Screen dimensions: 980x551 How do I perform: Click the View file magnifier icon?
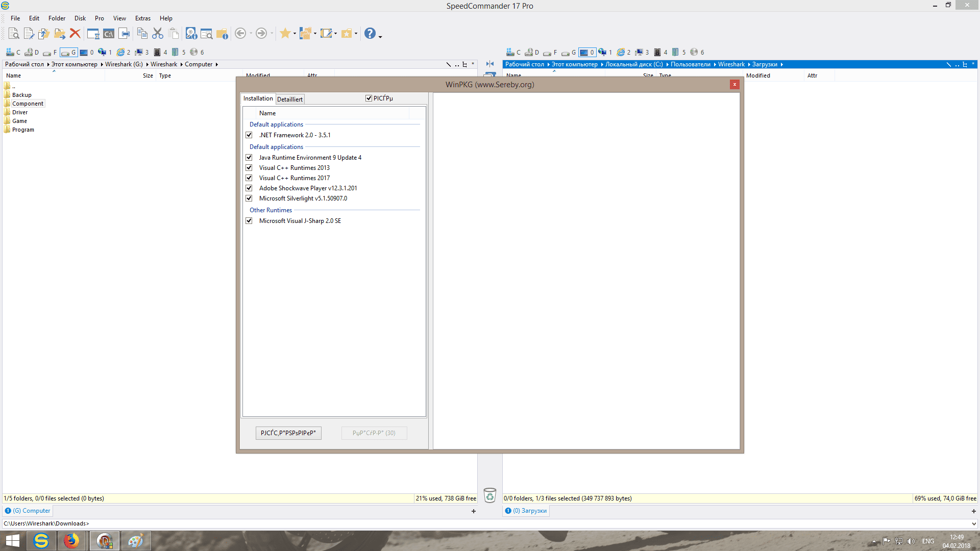click(x=14, y=34)
